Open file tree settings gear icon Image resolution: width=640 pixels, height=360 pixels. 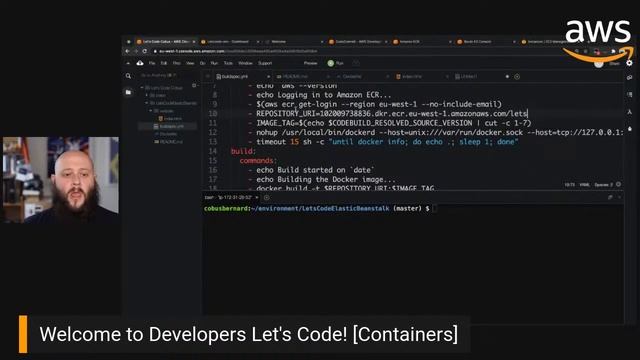click(194, 86)
